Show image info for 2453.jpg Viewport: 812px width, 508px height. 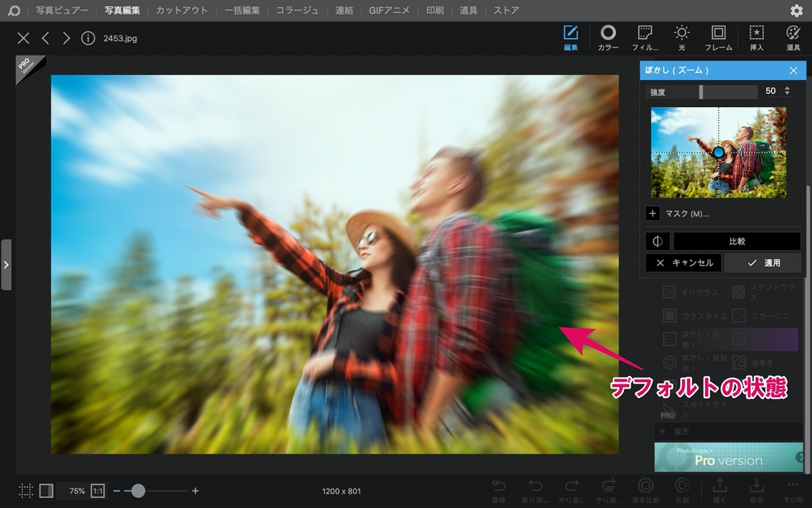point(88,39)
